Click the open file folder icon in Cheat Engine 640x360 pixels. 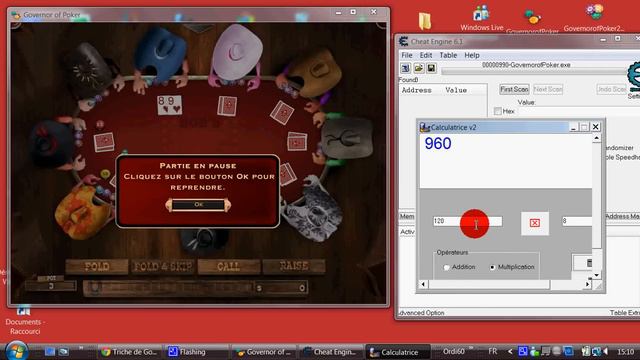[x=418, y=68]
